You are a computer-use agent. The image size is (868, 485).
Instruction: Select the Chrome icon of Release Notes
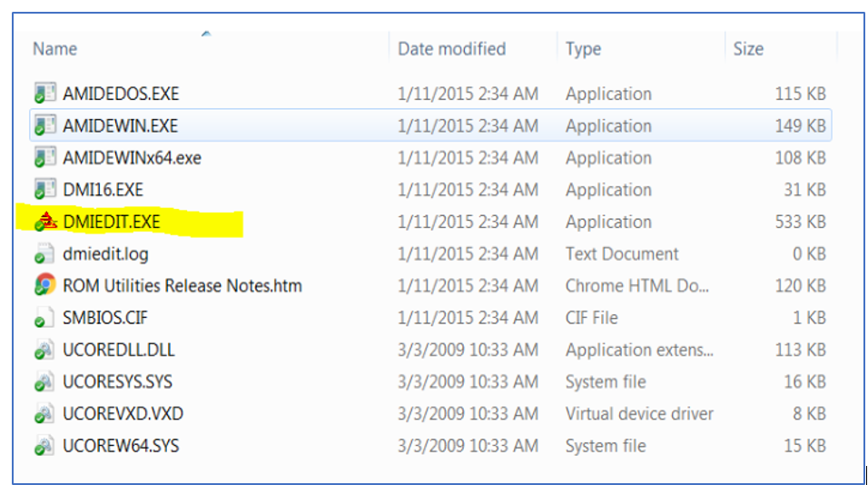tap(44, 285)
